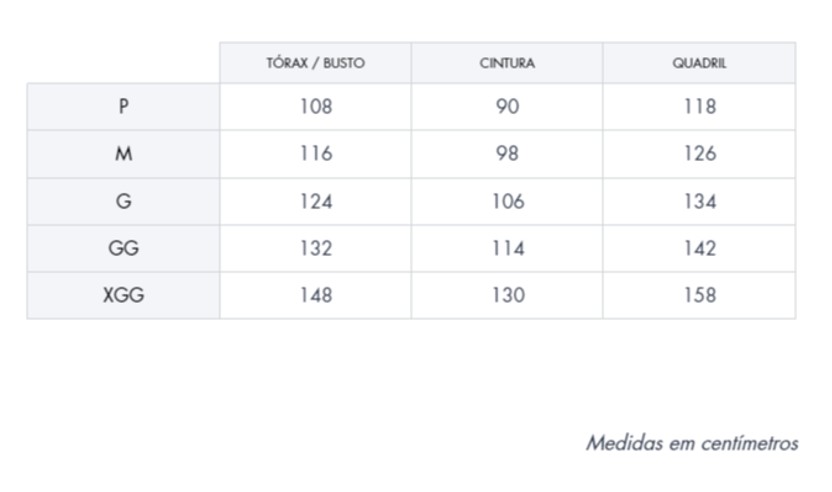Click bust value 132 for size GG
The width and height of the screenshot is (832, 492).
pos(315,248)
